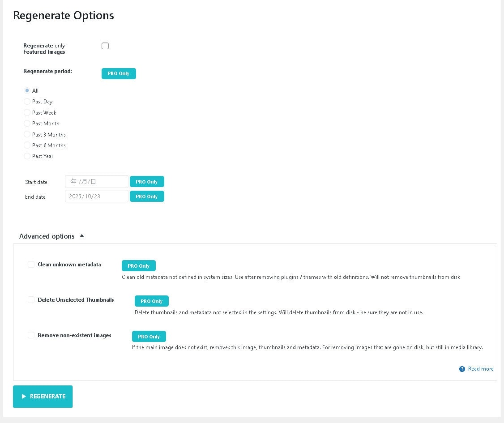This screenshot has height=423, width=504.
Task: Click the blue question mark help icon
Action: click(462, 369)
